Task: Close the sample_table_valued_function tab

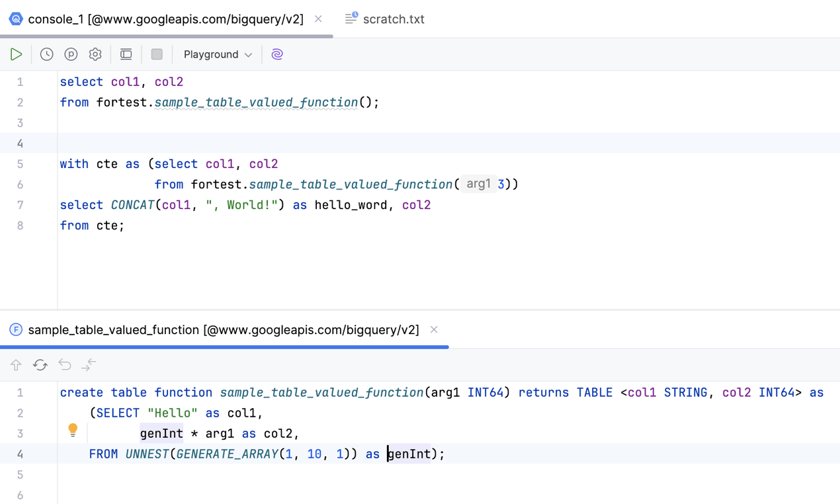Action: (434, 329)
